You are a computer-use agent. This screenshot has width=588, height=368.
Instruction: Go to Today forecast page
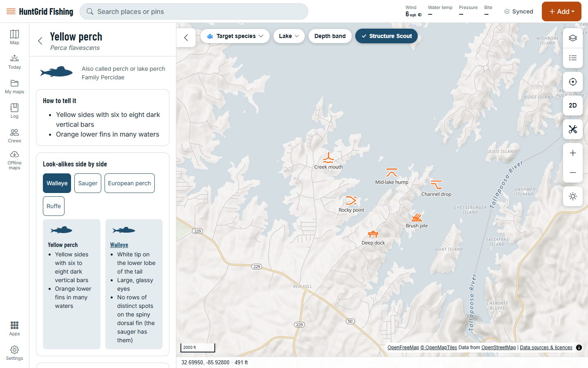[14, 62]
